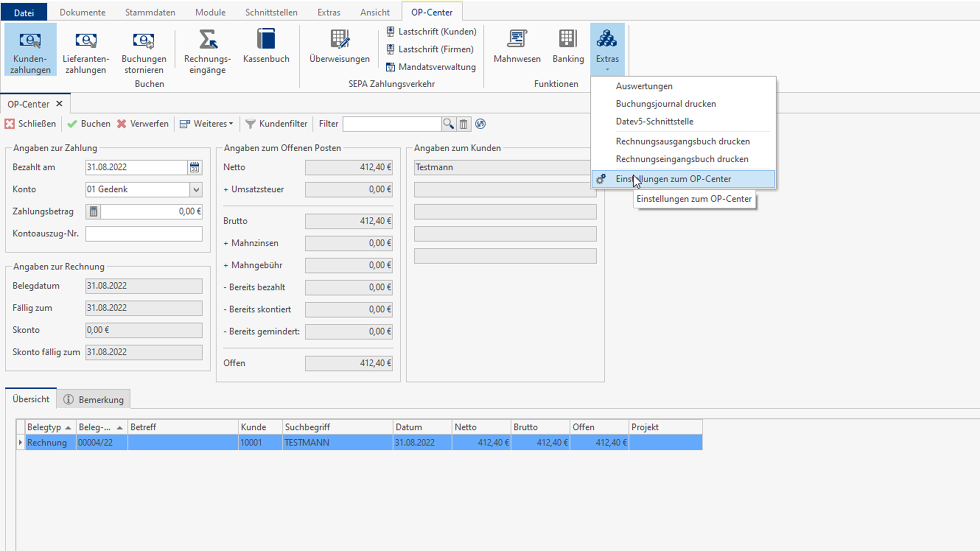Click into the Kontoauszug-Nr. input field
This screenshot has width=980, height=551.
(x=144, y=234)
